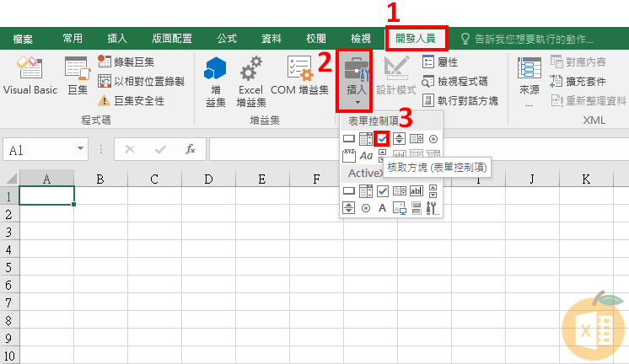The width and height of the screenshot is (629, 364).
Task: Open the 增益集 add-ins store
Action: tap(215, 83)
